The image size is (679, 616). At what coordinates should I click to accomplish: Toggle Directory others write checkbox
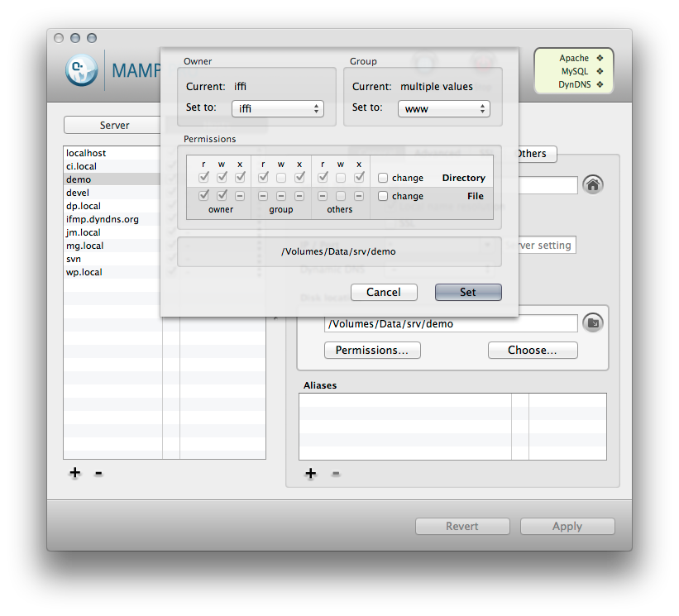[x=341, y=178]
